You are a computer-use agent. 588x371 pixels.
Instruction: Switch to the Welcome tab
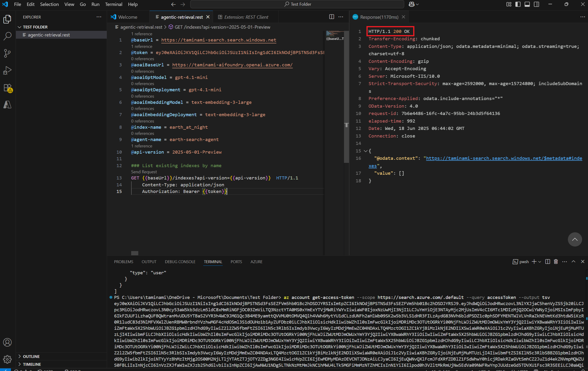click(128, 17)
